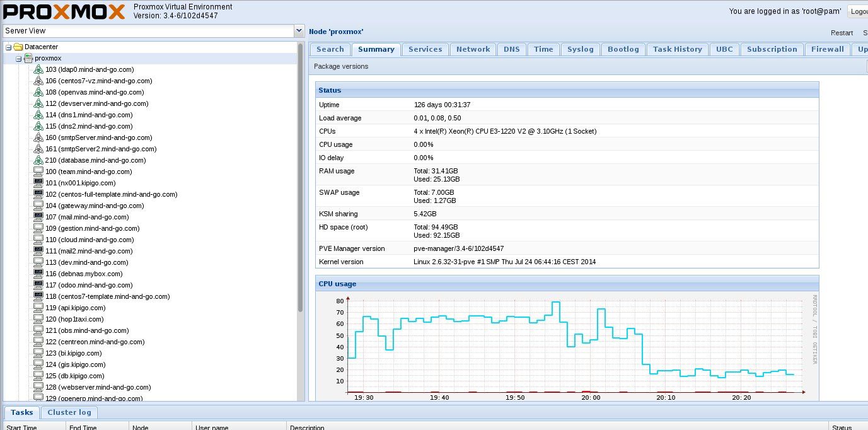The image size is (868, 430).
Task: Click the VM monitor icon for 107 mail
Action: pyautogui.click(x=38, y=217)
